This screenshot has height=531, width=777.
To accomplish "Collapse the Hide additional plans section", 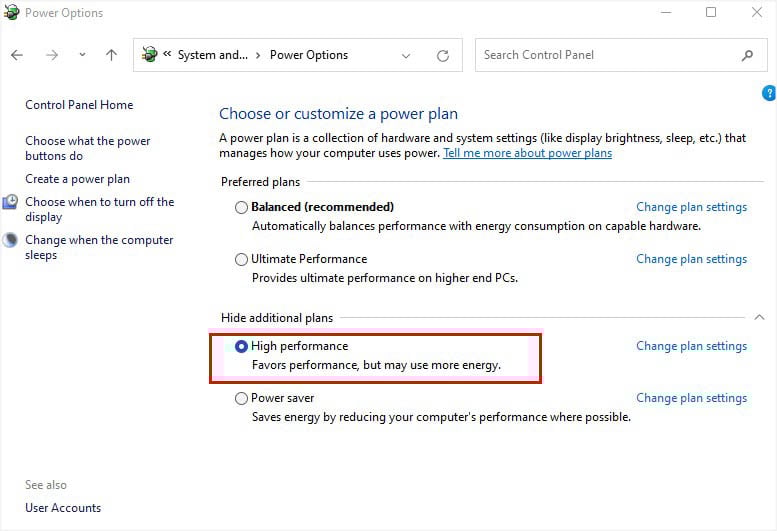I will [x=759, y=317].
